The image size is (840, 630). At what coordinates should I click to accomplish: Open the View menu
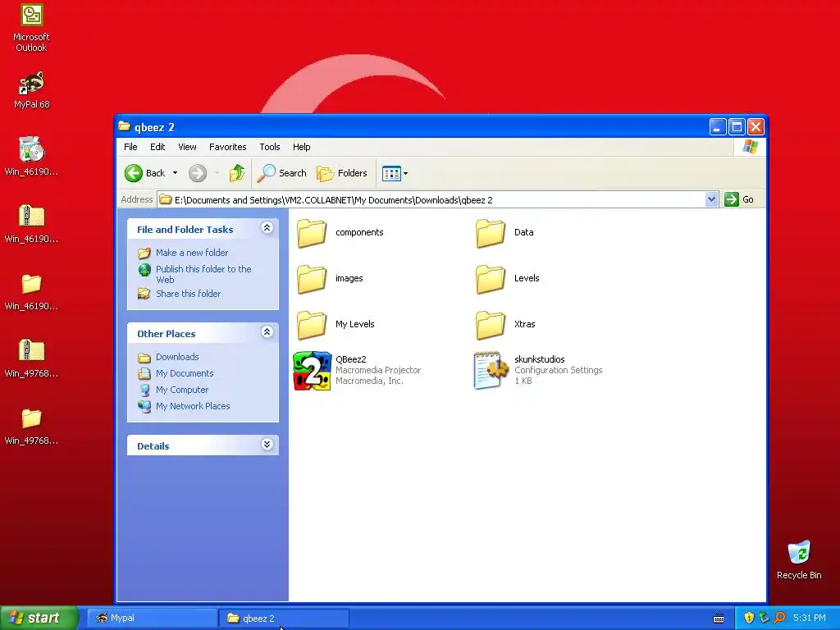pyautogui.click(x=187, y=147)
